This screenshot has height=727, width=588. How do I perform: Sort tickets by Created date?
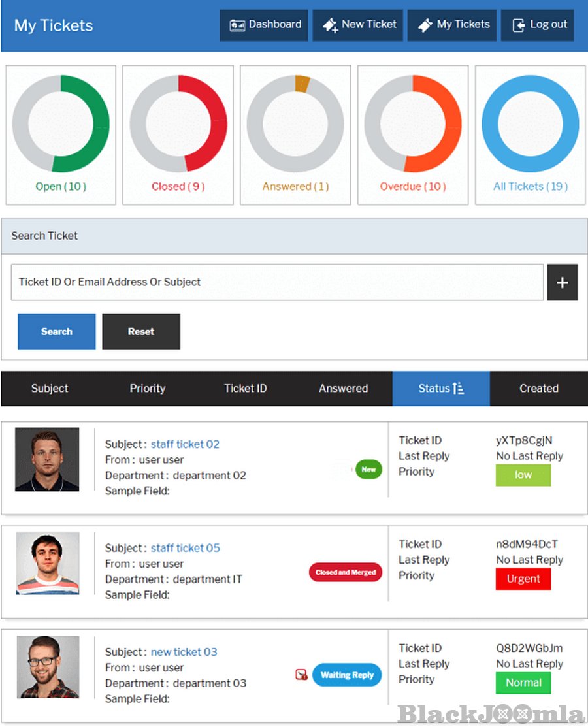point(538,389)
